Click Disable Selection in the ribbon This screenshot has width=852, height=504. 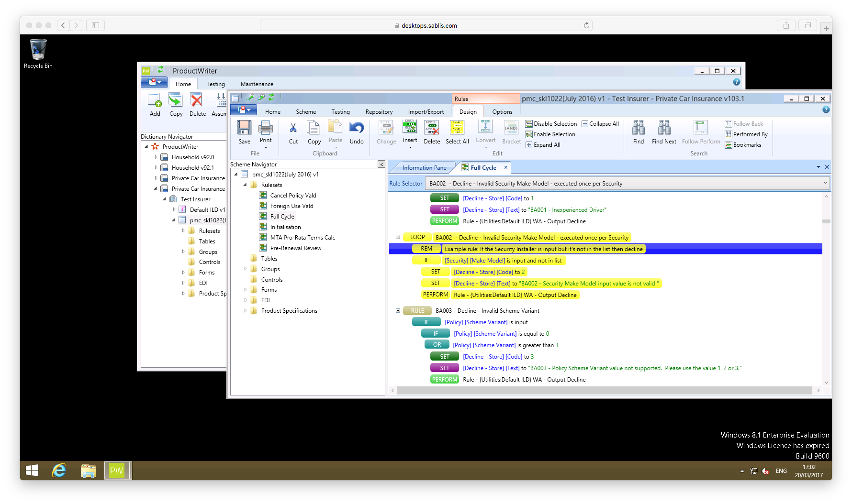tap(551, 124)
